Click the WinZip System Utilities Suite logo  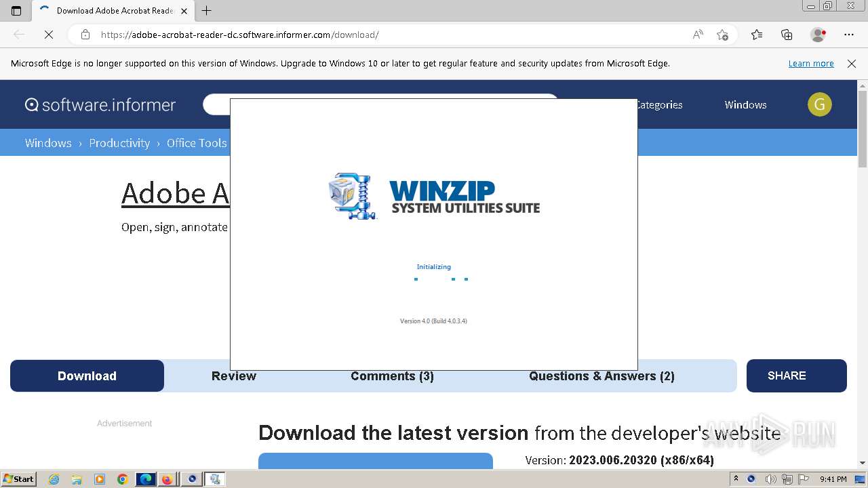pyautogui.click(x=434, y=196)
